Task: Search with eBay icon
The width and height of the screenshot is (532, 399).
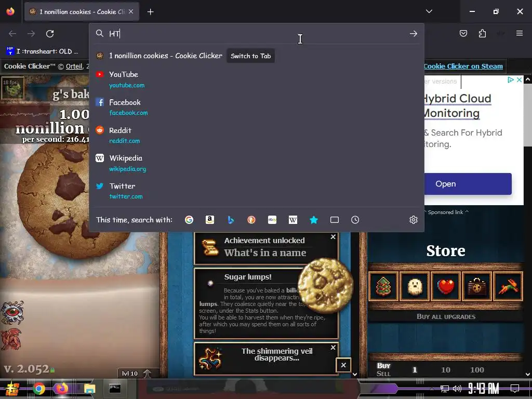Action: (x=272, y=220)
